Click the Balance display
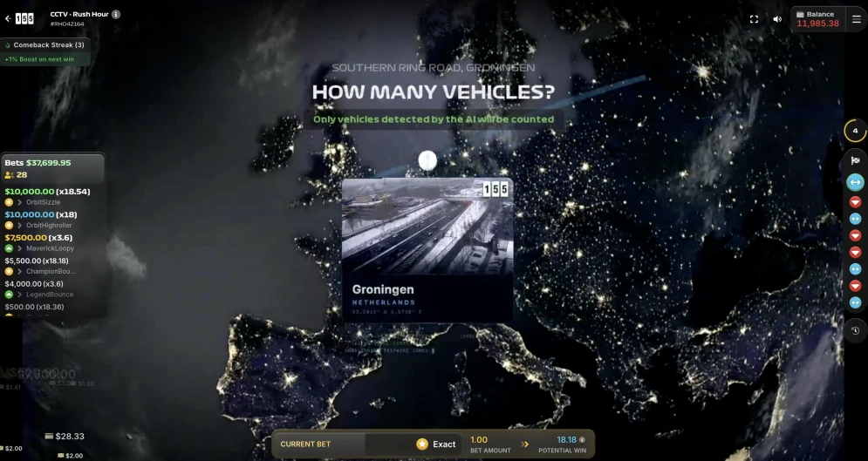Image resolution: width=868 pixels, height=461 pixels. point(817,19)
